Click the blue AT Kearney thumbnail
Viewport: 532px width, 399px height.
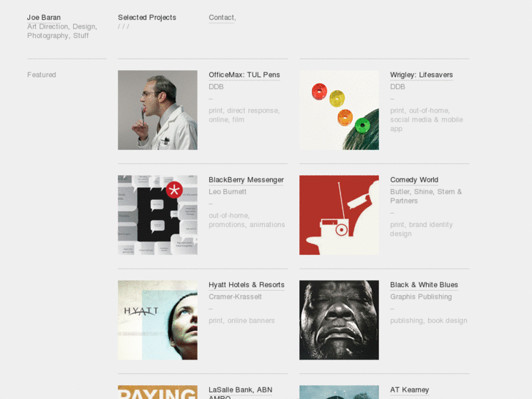(x=339, y=392)
